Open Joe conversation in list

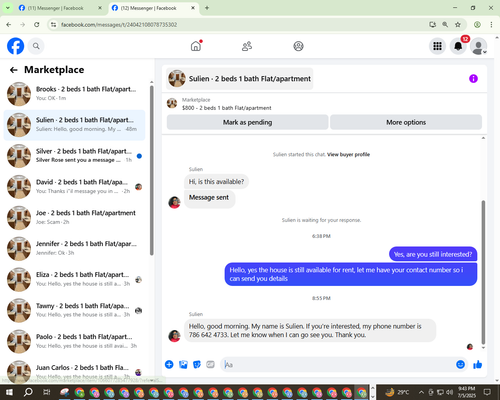tap(75, 218)
